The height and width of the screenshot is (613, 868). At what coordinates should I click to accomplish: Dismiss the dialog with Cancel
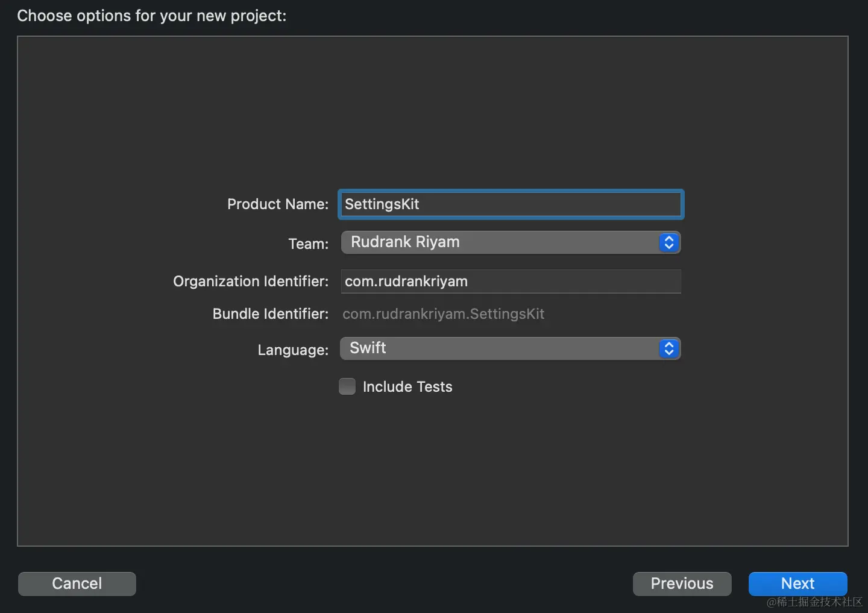pos(77,583)
